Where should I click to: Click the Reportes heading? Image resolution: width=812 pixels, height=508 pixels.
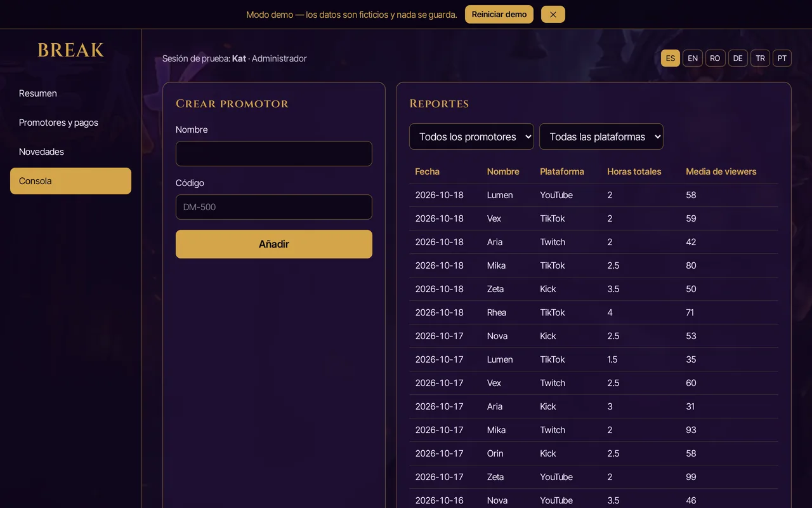[439, 104]
